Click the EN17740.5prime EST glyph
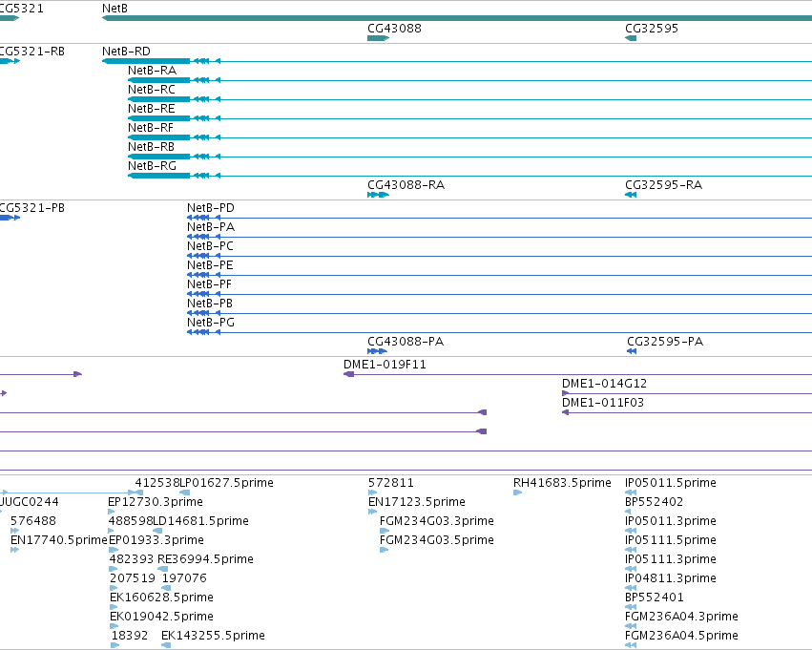 pyautogui.click(x=14, y=550)
